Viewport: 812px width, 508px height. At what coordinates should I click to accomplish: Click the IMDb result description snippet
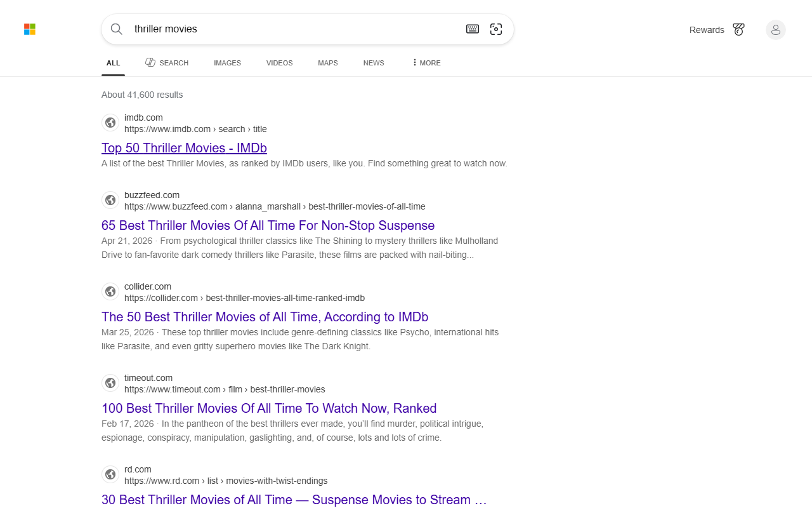click(304, 163)
